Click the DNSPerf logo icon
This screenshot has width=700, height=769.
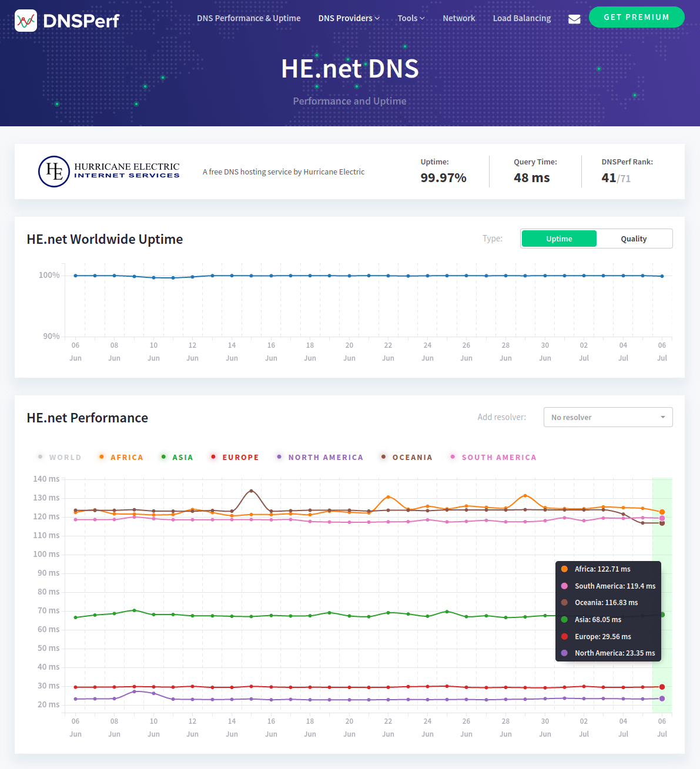pyautogui.click(x=26, y=21)
